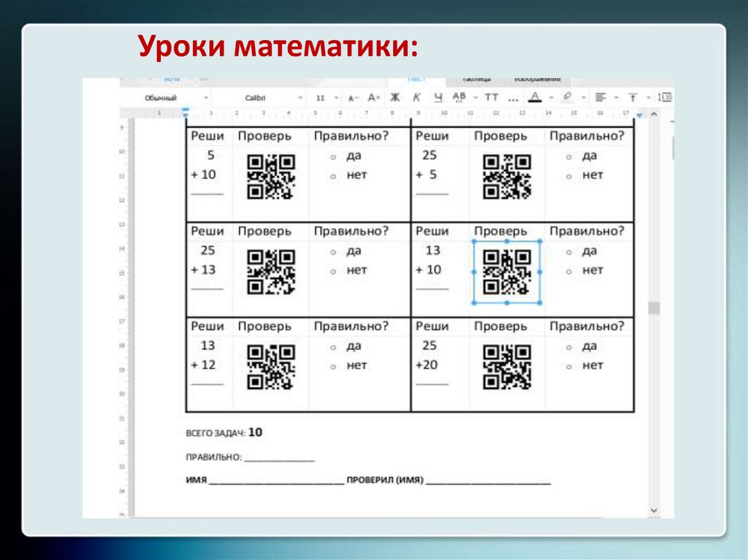Click the scroll-down arrow of the document
Image resolution: width=748 pixels, height=560 pixels.
654,510
